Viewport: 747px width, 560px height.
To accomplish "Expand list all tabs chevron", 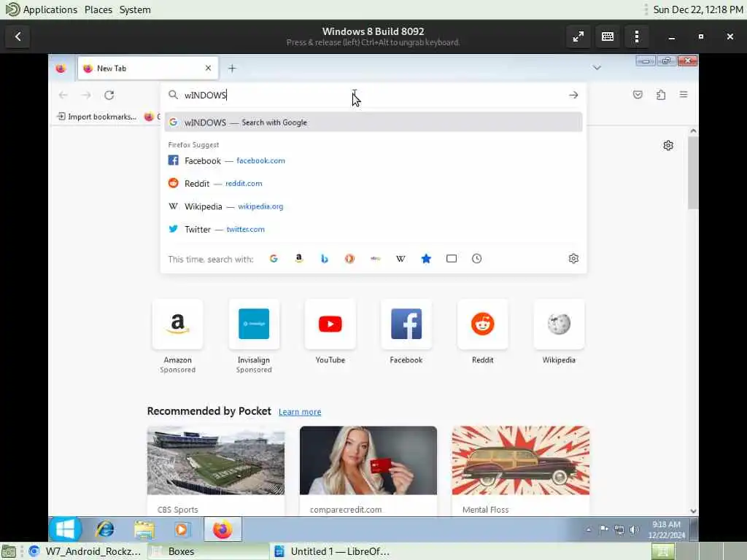I will click(x=597, y=68).
